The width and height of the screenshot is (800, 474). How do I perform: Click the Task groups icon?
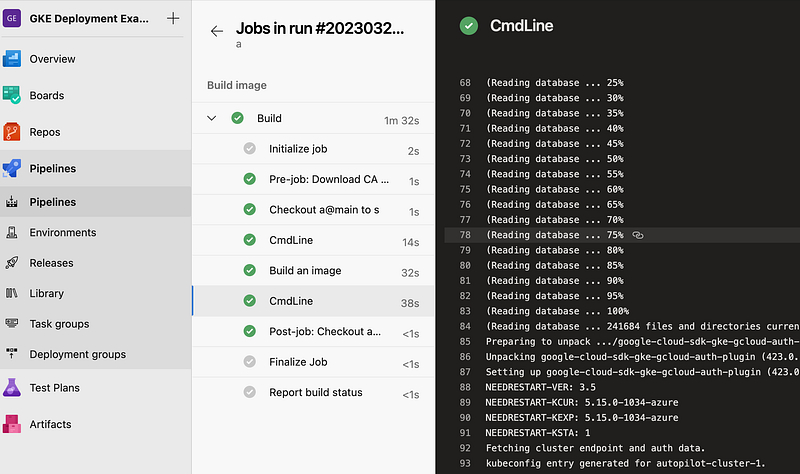(x=12, y=323)
